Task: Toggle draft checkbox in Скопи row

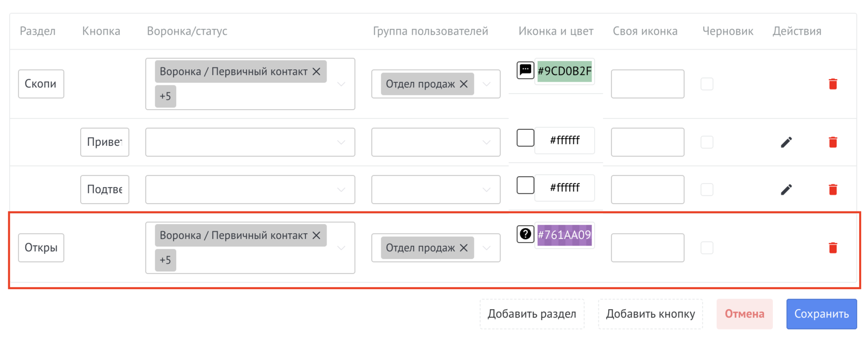Action: [x=707, y=84]
